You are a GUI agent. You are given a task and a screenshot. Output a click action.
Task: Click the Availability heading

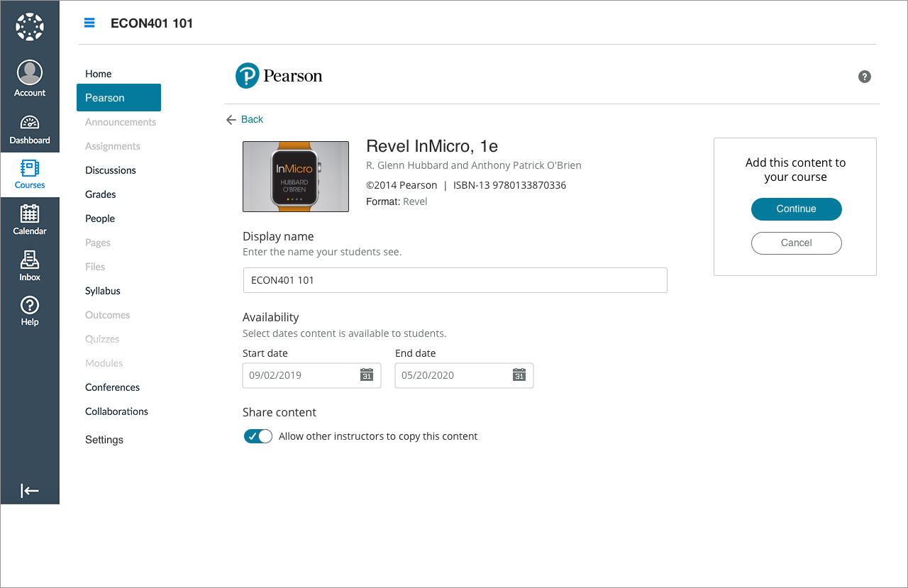click(271, 317)
